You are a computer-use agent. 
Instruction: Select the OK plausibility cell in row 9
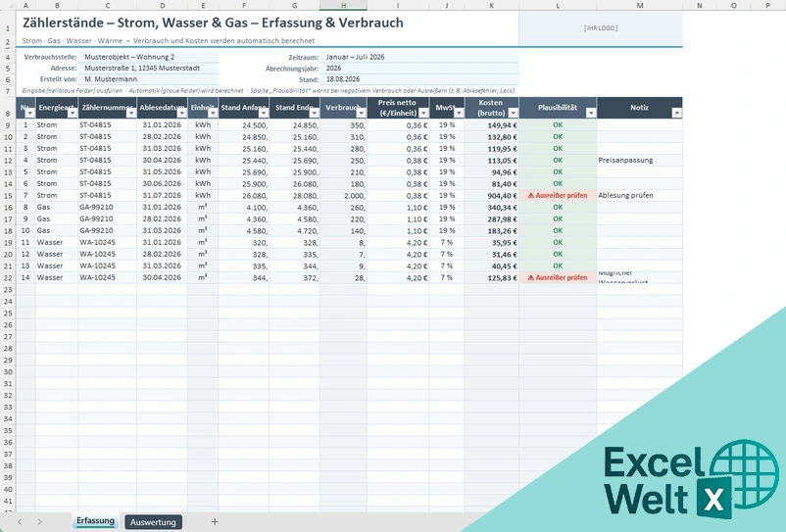pyautogui.click(x=558, y=125)
